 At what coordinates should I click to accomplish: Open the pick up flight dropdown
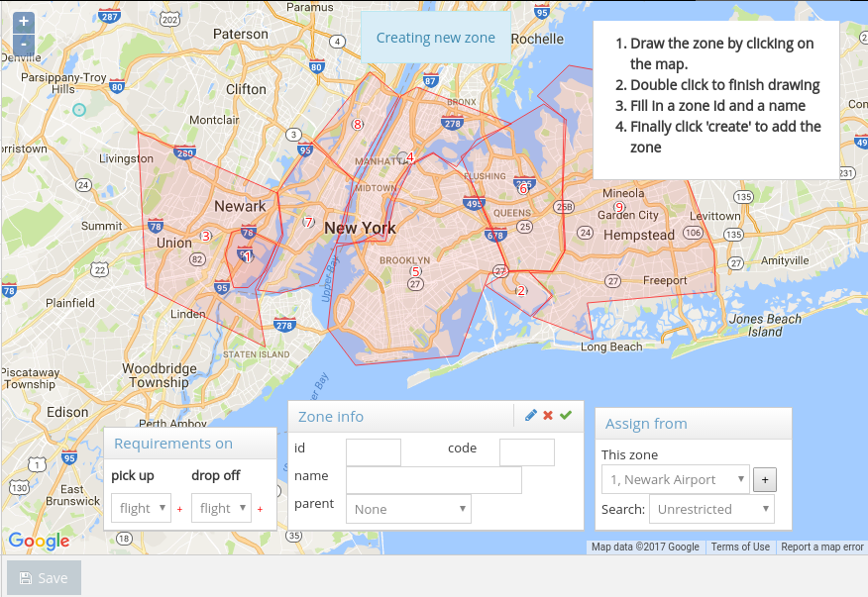[141, 508]
